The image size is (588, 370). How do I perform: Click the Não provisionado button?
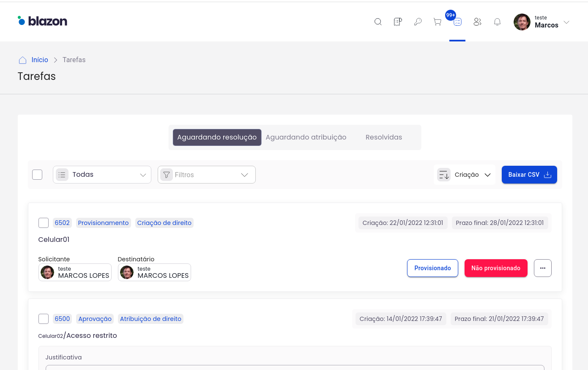(x=496, y=268)
